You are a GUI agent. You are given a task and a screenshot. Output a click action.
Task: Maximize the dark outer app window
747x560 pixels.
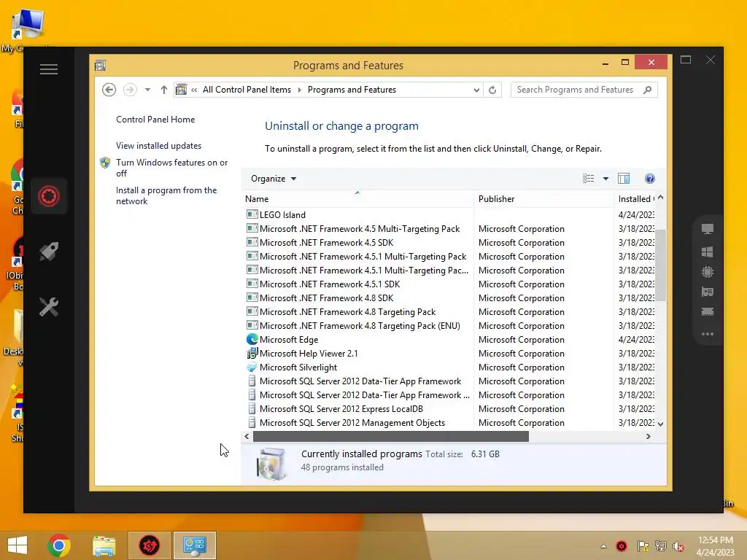click(x=686, y=60)
